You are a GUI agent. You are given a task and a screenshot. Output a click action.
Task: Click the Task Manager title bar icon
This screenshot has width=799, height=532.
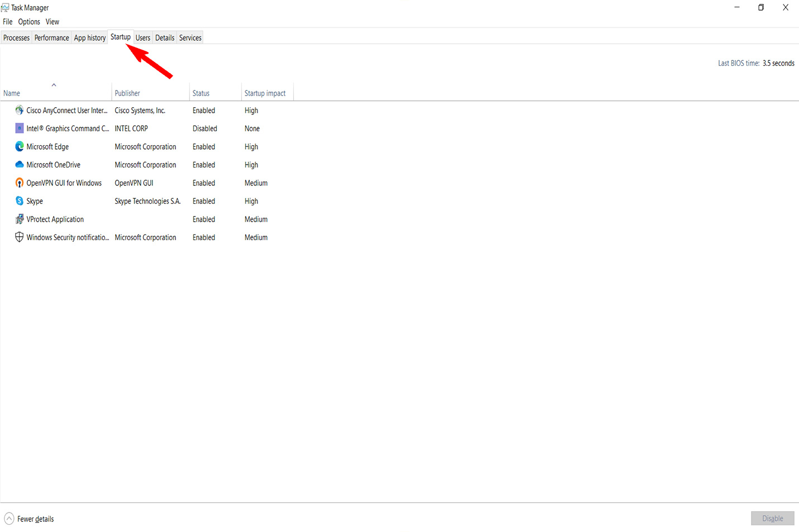pos(5,7)
